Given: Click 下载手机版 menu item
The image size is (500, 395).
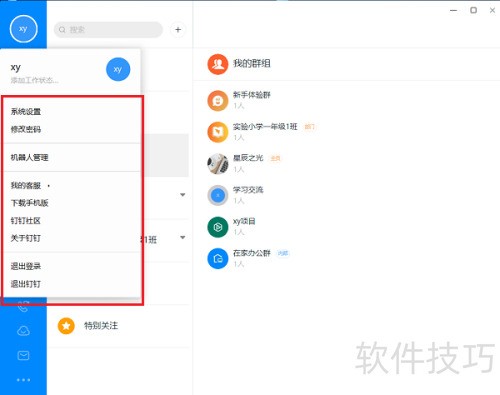Looking at the screenshot, I should [x=30, y=203].
